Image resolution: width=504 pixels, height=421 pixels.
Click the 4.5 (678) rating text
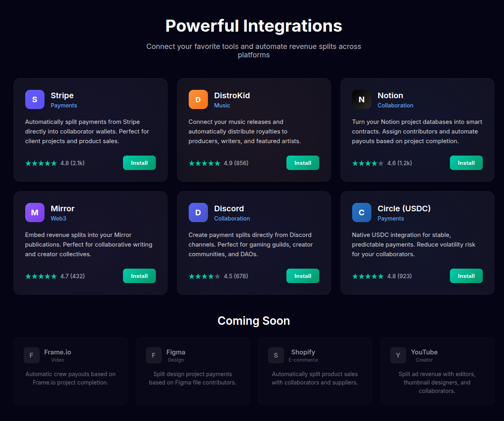pyautogui.click(x=236, y=276)
